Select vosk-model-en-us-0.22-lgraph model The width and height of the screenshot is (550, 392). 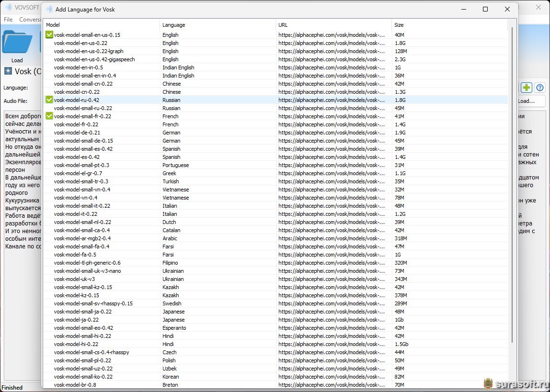click(x=275, y=51)
